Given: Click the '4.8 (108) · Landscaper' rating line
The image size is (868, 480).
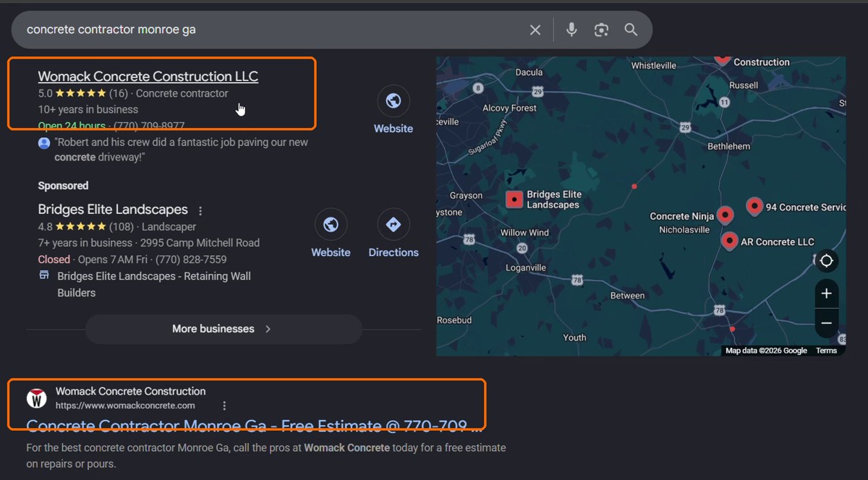Looking at the screenshot, I should pyautogui.click(x=117, y=226).
